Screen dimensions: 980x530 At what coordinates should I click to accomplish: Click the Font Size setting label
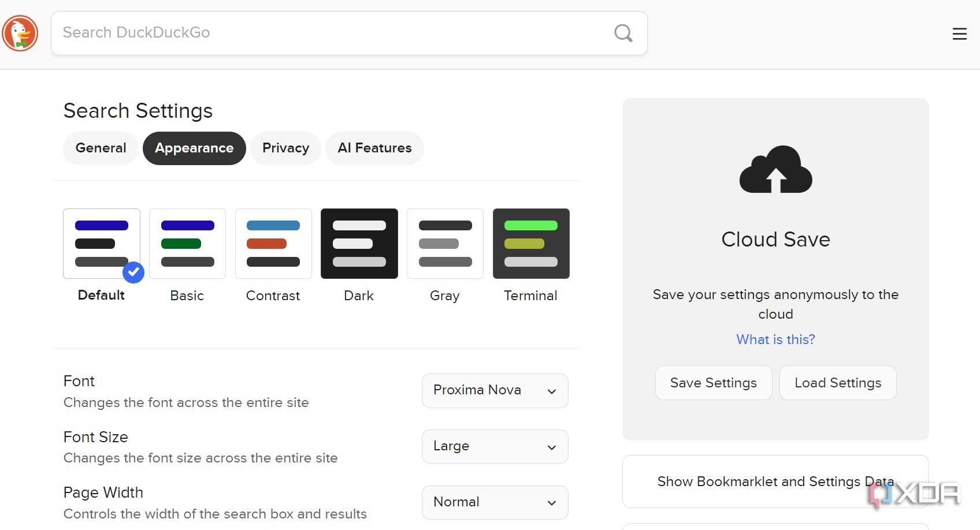pyautogui.click(x=96, y=437)
